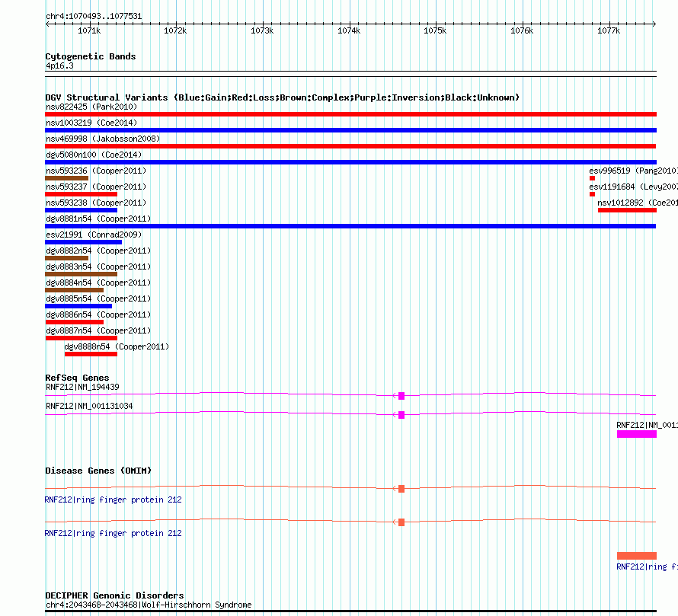The width and height of the screenshot is (678, 616).
Task: Click the nsv1012892 label text
Action: [638, 203]
